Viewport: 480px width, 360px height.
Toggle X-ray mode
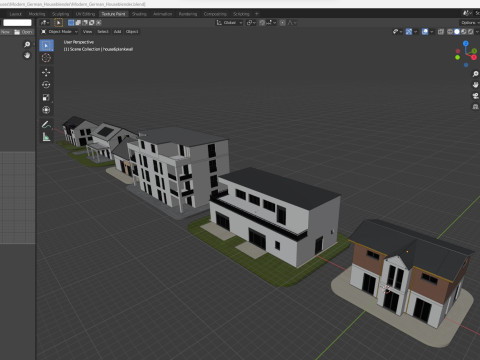[x=441, y=32]
